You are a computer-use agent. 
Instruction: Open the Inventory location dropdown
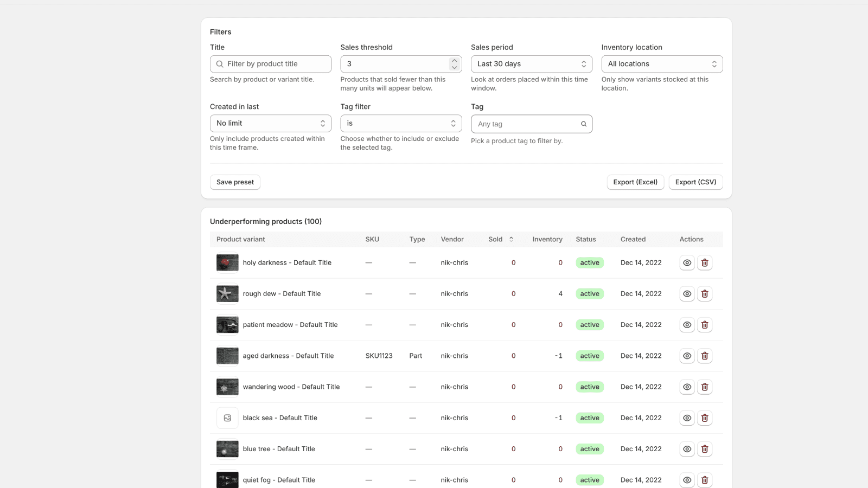coord(662,64)
